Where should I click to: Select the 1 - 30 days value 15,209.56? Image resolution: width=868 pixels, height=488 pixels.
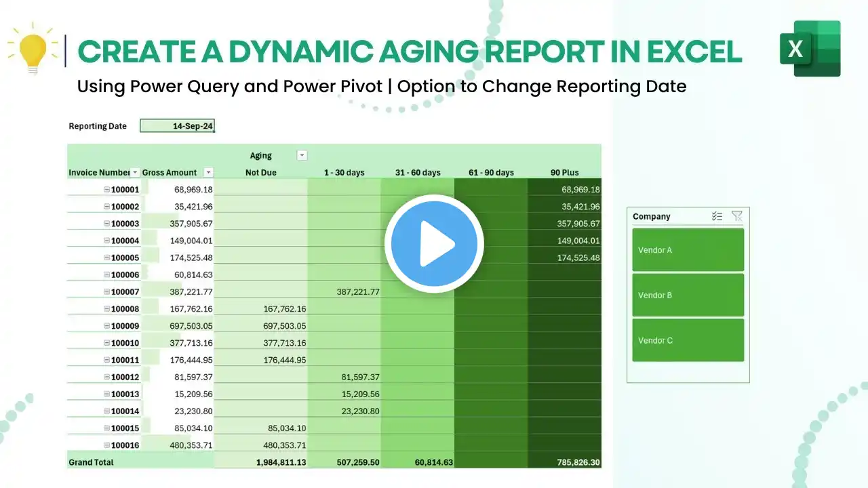pos(360,394)
